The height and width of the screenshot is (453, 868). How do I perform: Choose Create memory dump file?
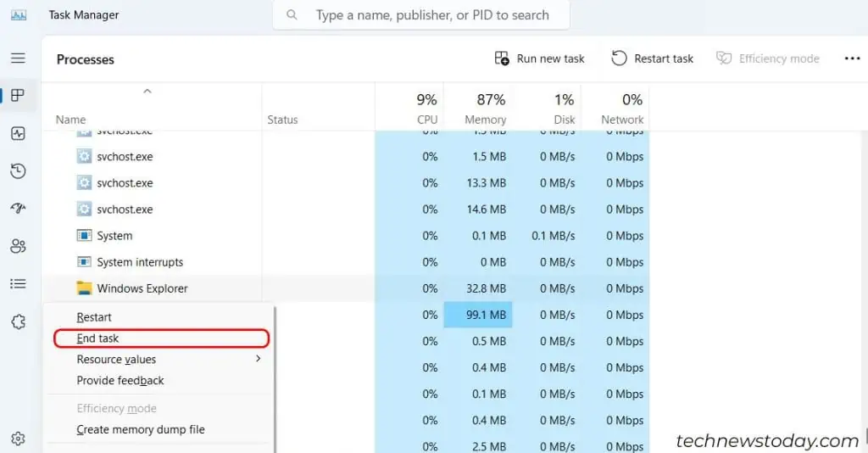[141, 429]
